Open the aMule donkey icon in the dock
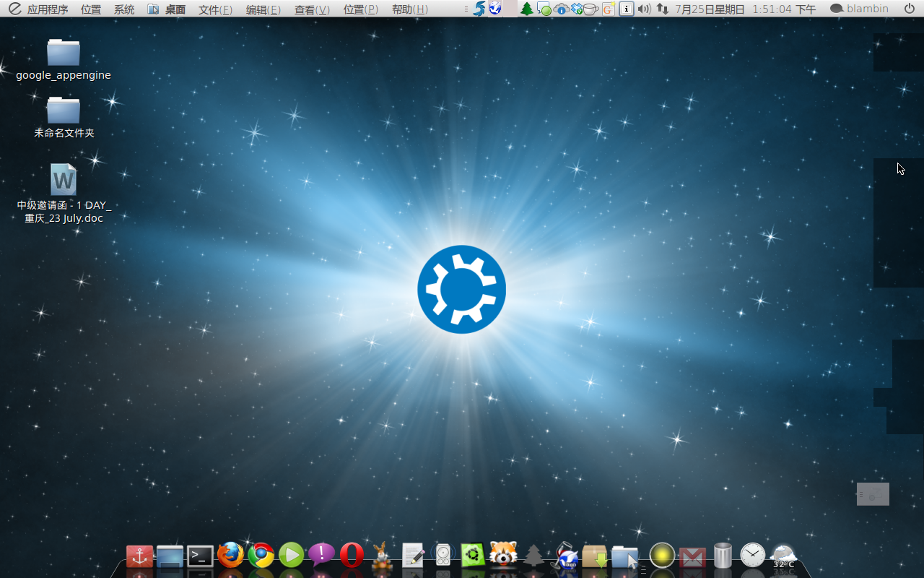This screenshot has height=578, width=924. pyautogui.click(x=382, y=556)
